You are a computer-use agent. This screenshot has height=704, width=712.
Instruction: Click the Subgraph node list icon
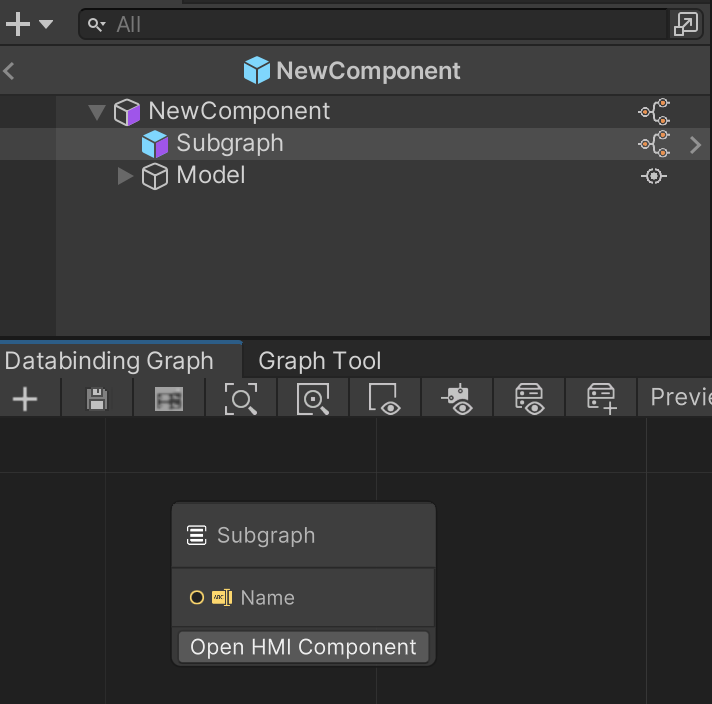[197, 535]
